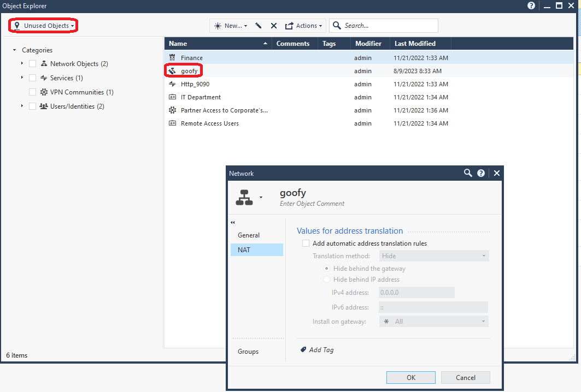Viewport: 581px width, 392px height.
Task: Open the Unused Objects dropdown
Action: coord(43,26)
